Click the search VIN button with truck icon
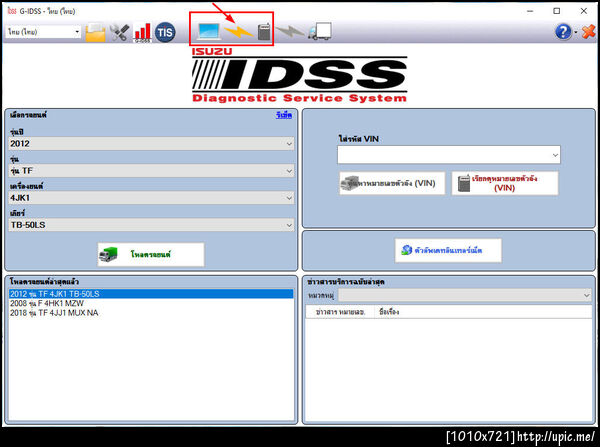600x447 pixels. (x=392, y=183)
